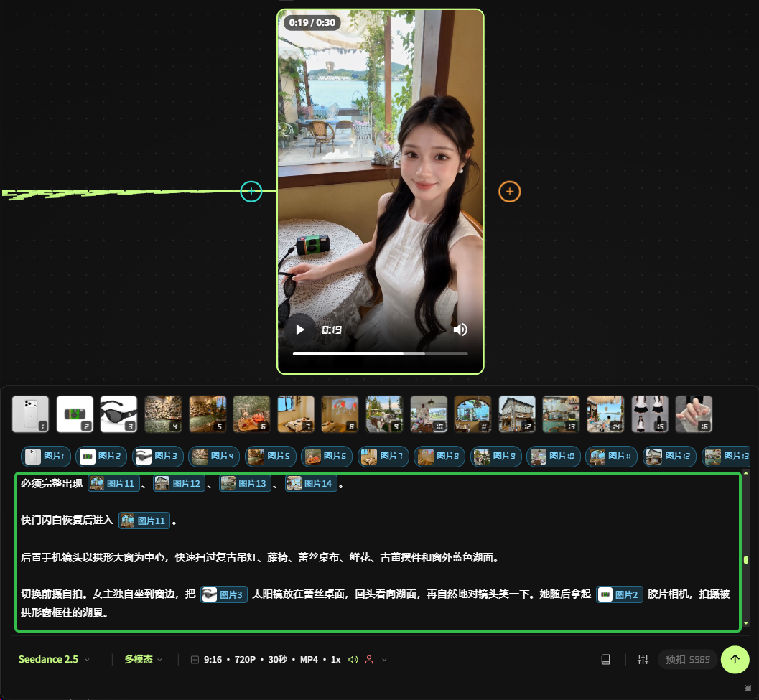Click the 图片12 tag in the prompt text
759x700 pixels.
click(179, 484)
